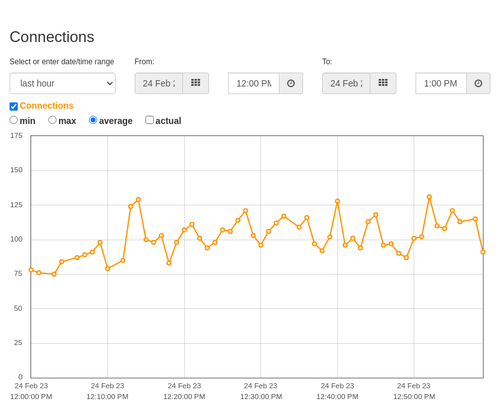The height and width of the screenshot is (403, 500).
Task: Select the average radio button
Action: pos(93,120)
